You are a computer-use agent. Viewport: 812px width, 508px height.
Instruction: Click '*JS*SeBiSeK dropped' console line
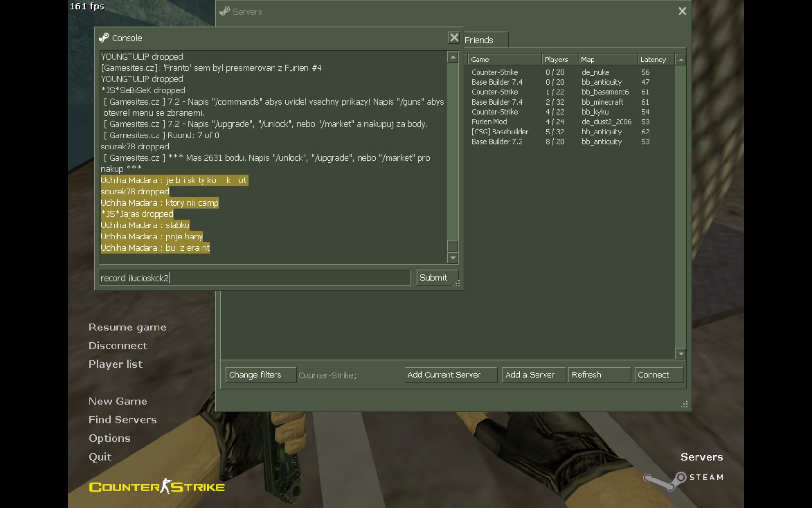point(143,90)
